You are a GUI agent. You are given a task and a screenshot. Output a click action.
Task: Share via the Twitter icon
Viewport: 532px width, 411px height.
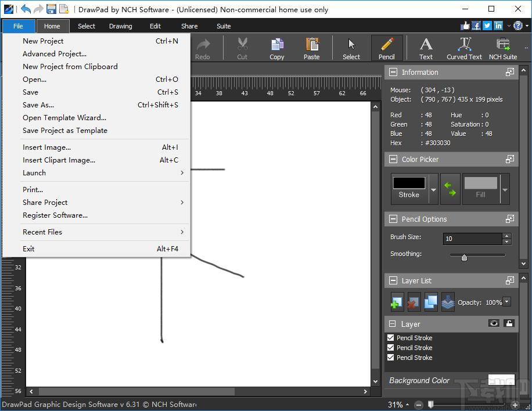(487, 26)
